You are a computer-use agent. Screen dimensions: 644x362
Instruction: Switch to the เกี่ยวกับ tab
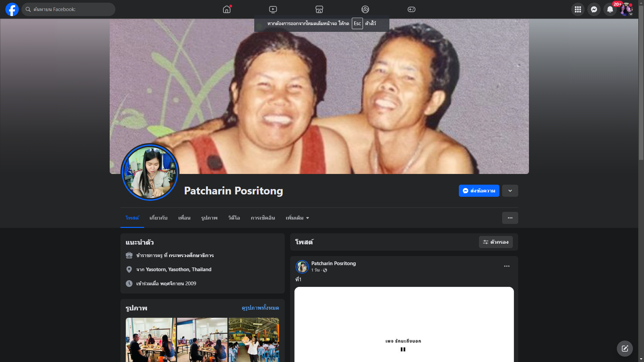point(158,218)
